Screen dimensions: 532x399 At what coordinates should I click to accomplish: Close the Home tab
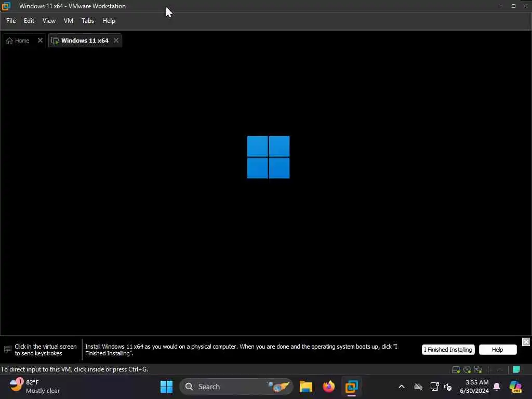point(40,41)
